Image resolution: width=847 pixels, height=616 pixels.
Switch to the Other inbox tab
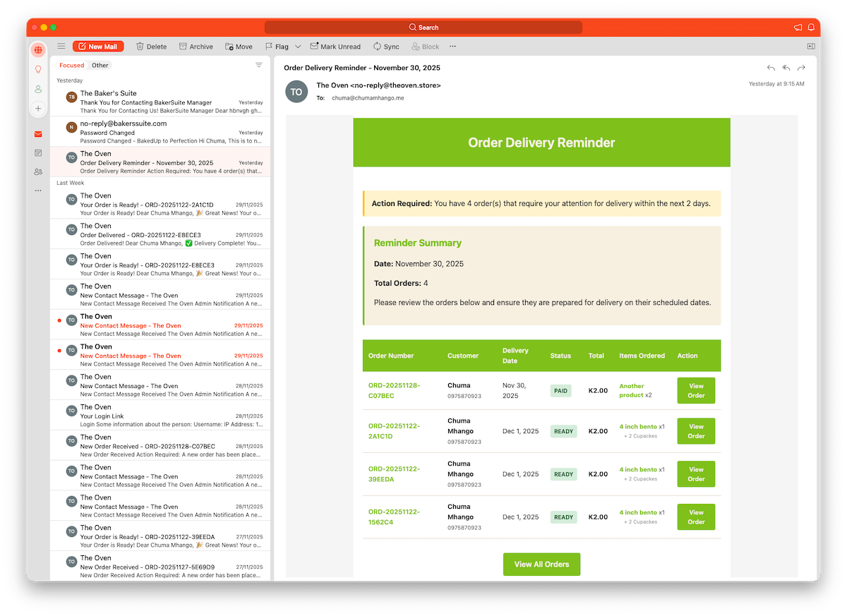(x=100, y=66)
